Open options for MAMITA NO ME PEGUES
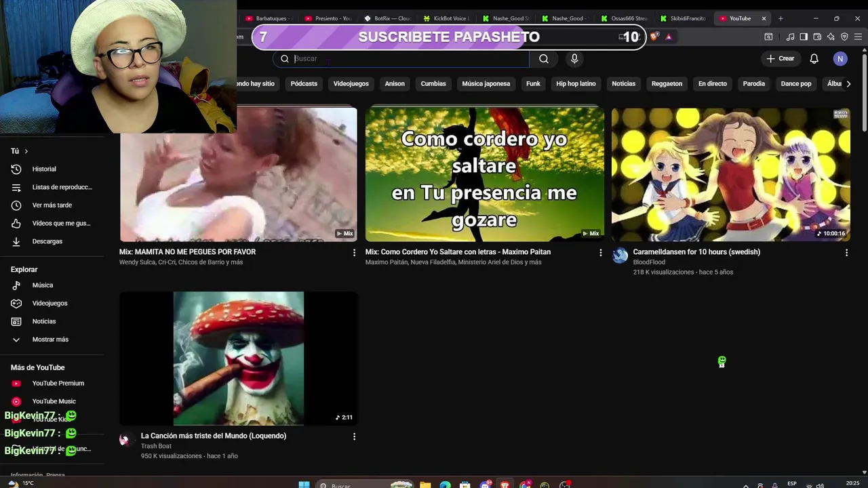Image resolution: width=868 pixels, height=488 pixels. (354, 253)
